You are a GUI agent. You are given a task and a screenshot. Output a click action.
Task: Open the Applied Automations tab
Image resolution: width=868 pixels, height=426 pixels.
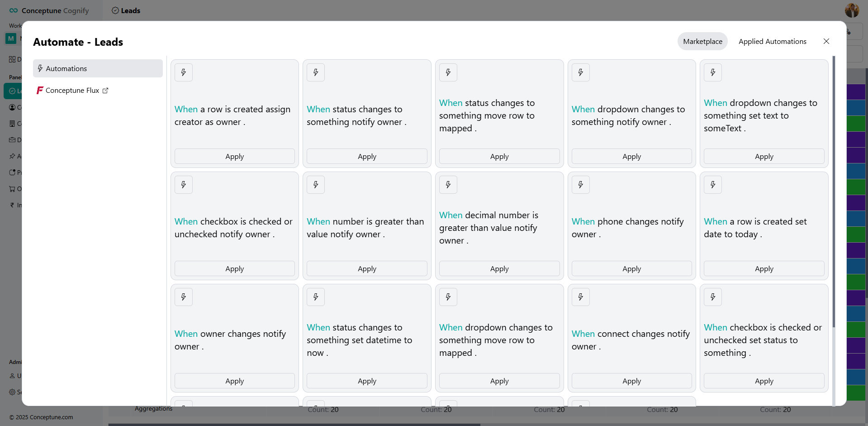pyautogui.click(x=772, y=41)
